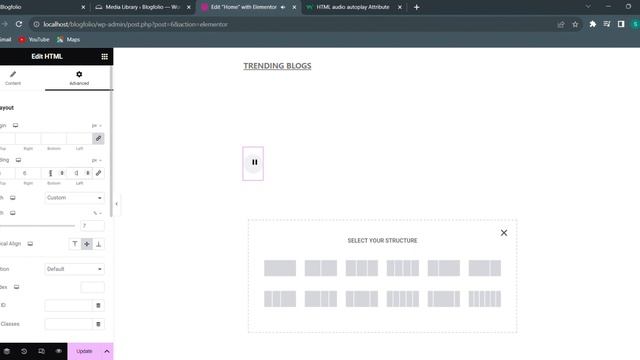
Task: Open the Position Default dropdown
Action: click(x=74, y=269)
